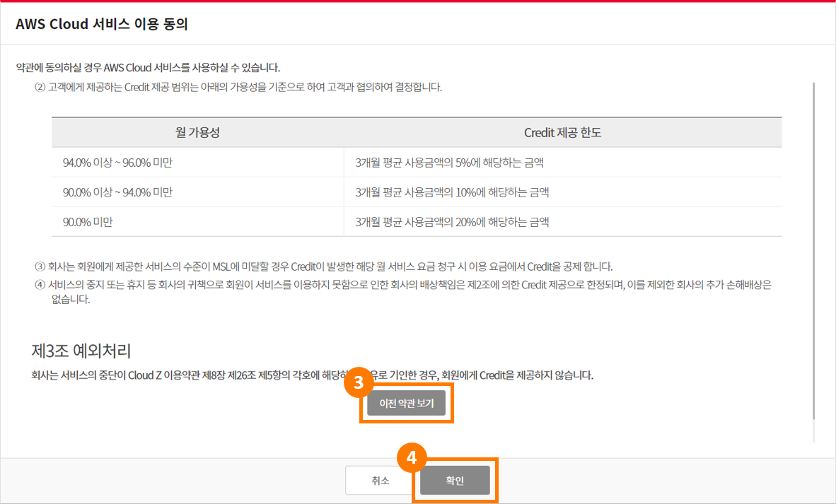Click clause ③ about MSL 미달 Credit 공제
The image size is (836, 504).
[x=324, y=266]
